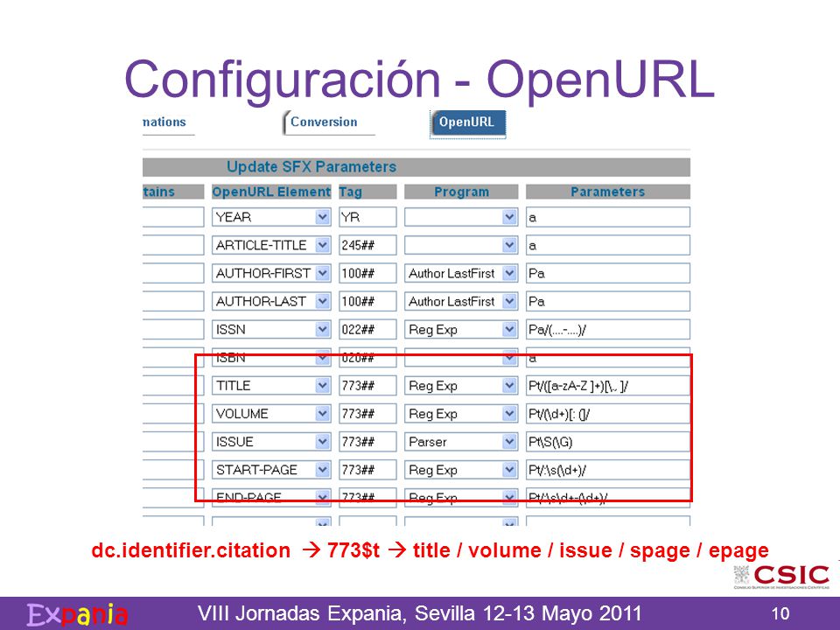Expand the AUTHOR-FIRST element dropdown
840x630 pixels.
(271, 273)
